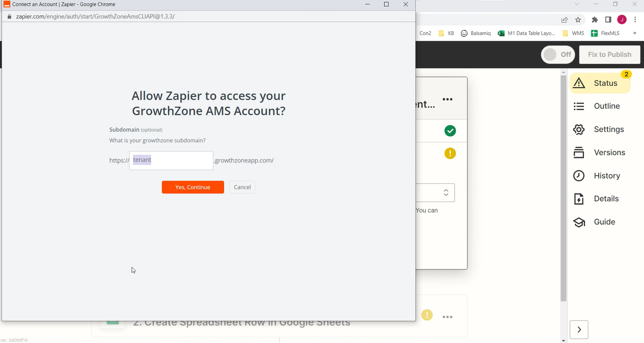Screen dimensions: 644x343
Task: Click the tenant subdomain input field
Action: 171,160
